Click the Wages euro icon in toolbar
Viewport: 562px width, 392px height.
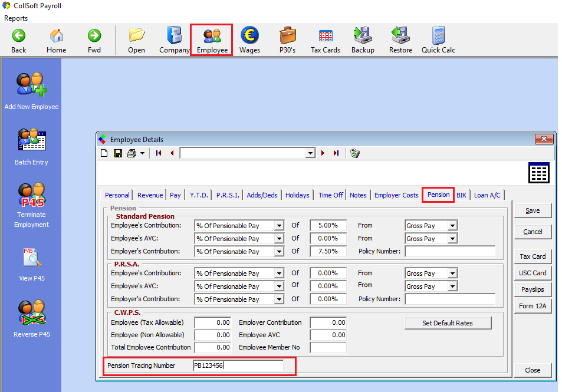pos(249,40)
